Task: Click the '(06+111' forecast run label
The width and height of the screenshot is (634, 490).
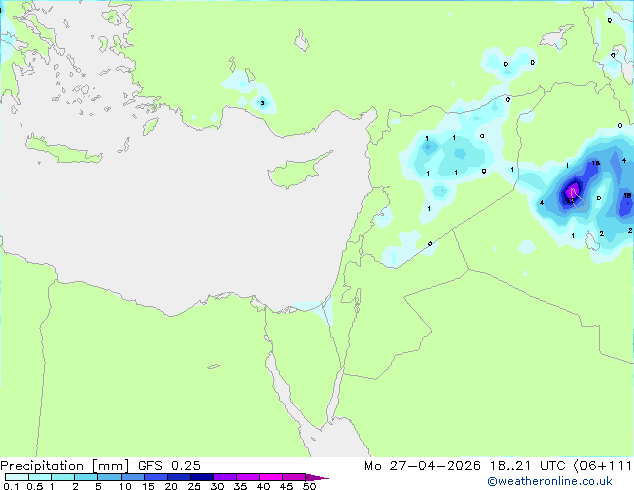Action: coord(603,466)
